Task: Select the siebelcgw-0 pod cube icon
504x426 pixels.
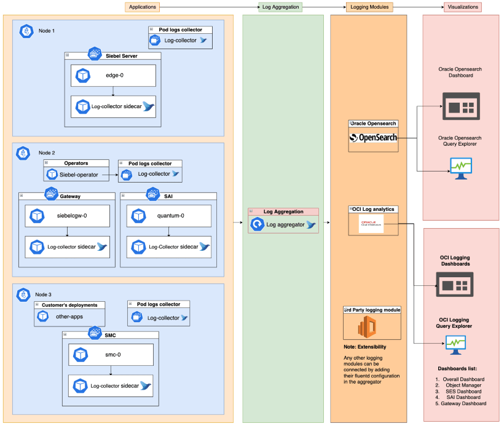Action: 37,216
